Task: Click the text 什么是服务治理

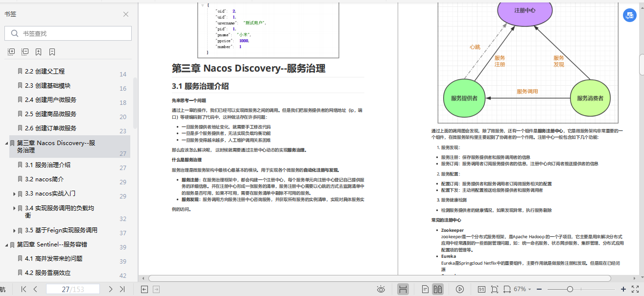Action: coord(186,160)
